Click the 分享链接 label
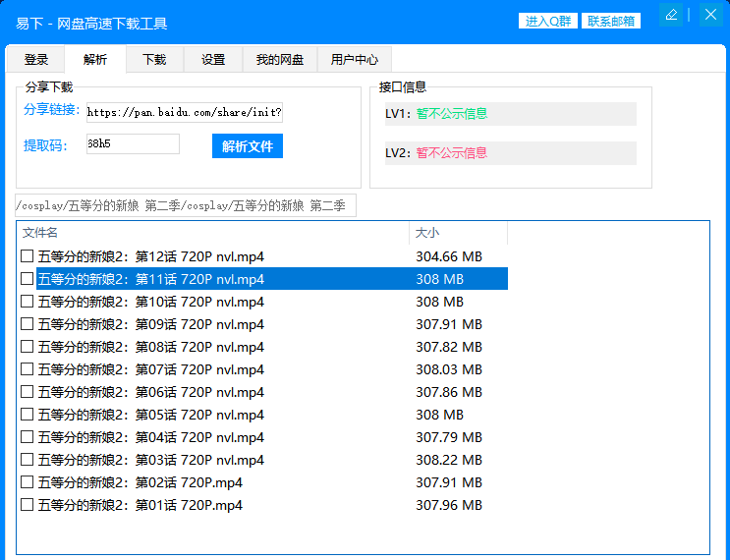The height and width of the screenshot is (560, 730). pyautogui.click(x=51, y=110)
